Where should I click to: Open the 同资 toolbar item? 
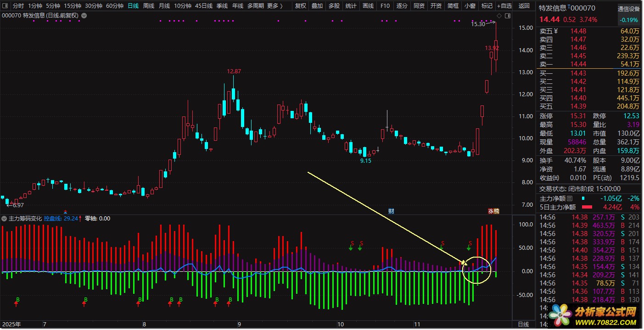tap(419, 6)
